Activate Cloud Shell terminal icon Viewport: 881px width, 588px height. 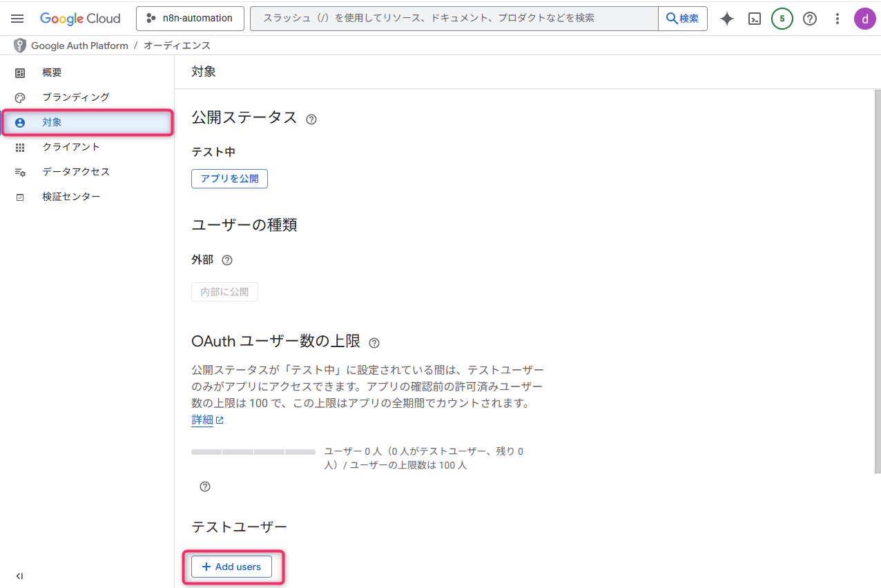point(755,19)
